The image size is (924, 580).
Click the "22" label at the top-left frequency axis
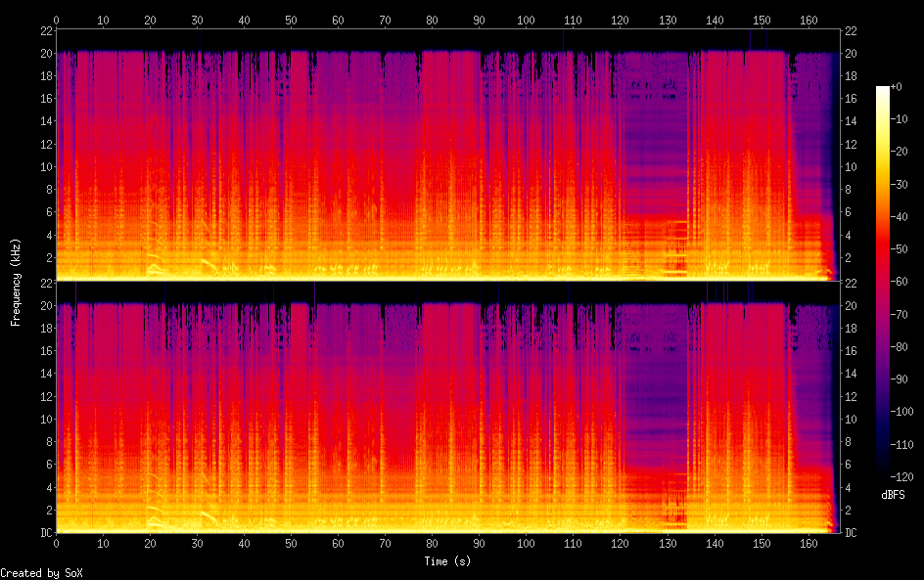(x=45, y=30)
